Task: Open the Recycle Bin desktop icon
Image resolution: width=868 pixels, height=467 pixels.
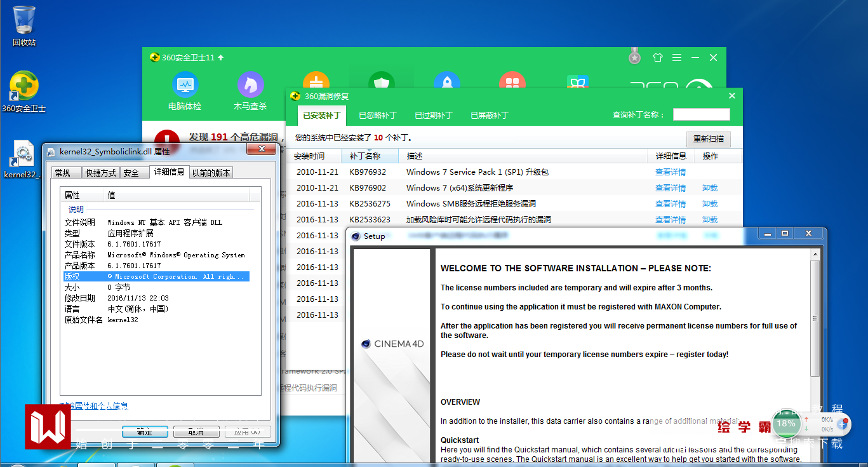Action: (x=24, y=25)
